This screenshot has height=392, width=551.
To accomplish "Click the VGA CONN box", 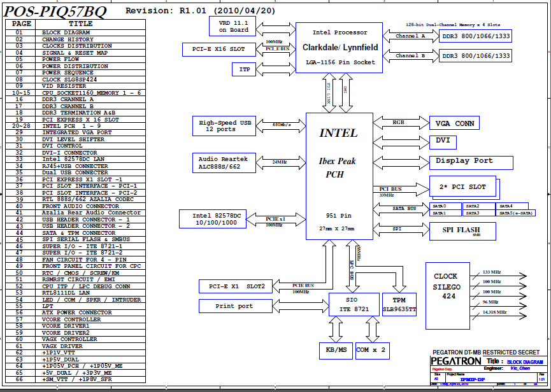I will coord(455,123).
